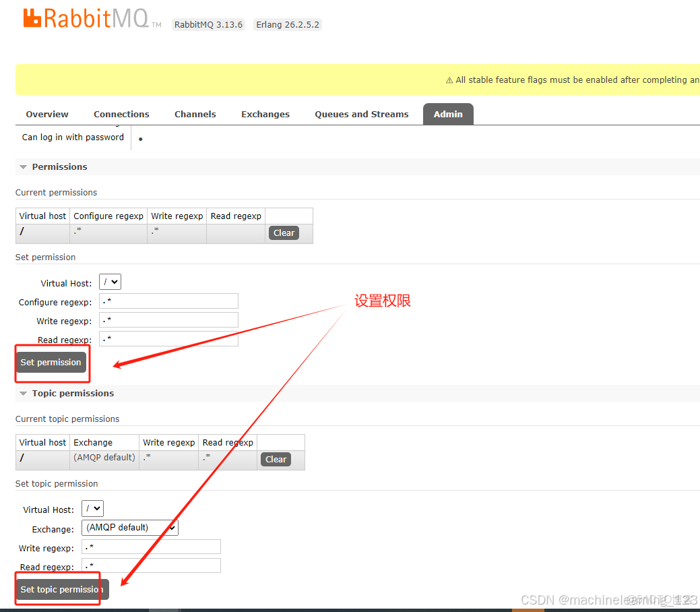Click the warning triangle in the yellow banner
700x612 pixels.
point(449,80)
